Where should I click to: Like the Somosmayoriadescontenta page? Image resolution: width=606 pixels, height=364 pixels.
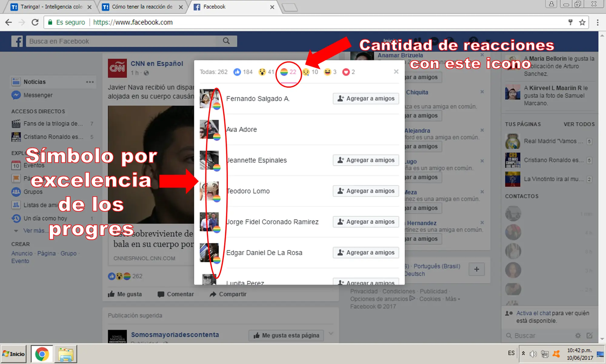286,335
